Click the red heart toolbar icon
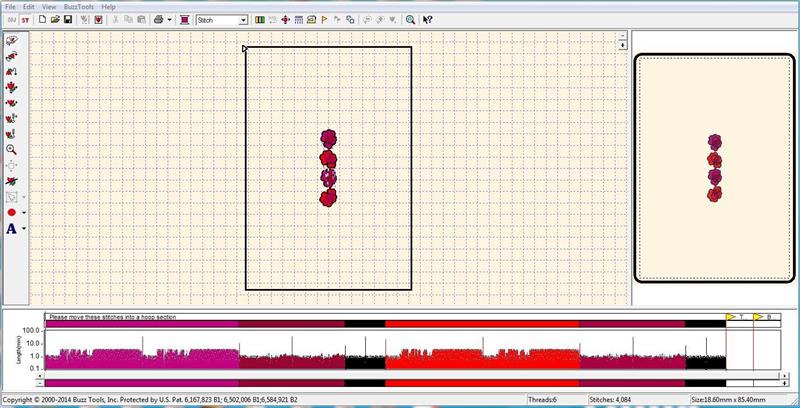This screenshot has height=408, width=800. coord(98,20)
